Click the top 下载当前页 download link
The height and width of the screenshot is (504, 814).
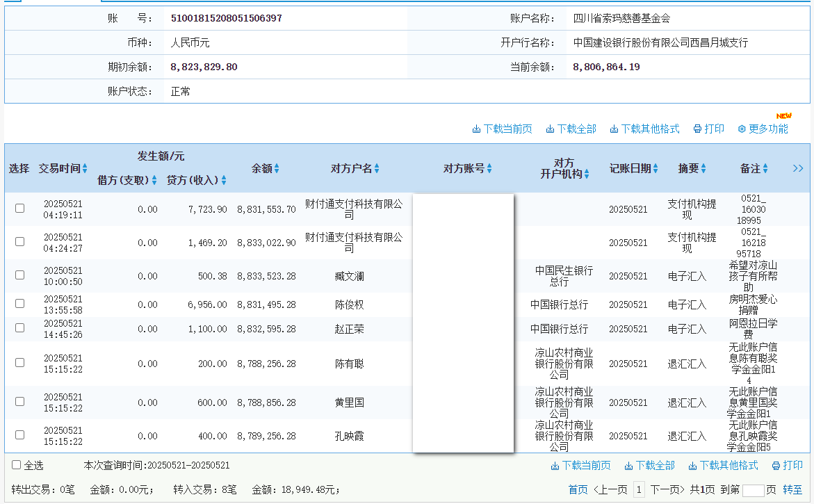pyautogui.click(x=502, y=129)
